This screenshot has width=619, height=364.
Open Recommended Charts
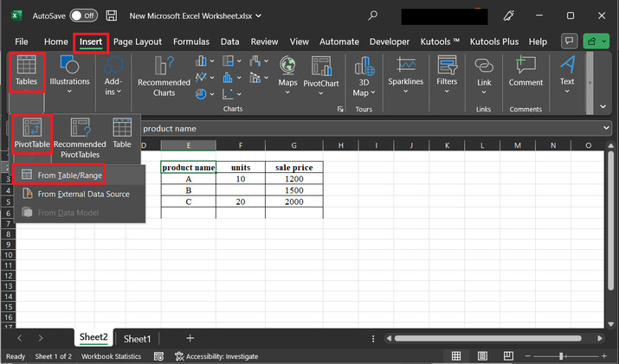click(164, 76)
